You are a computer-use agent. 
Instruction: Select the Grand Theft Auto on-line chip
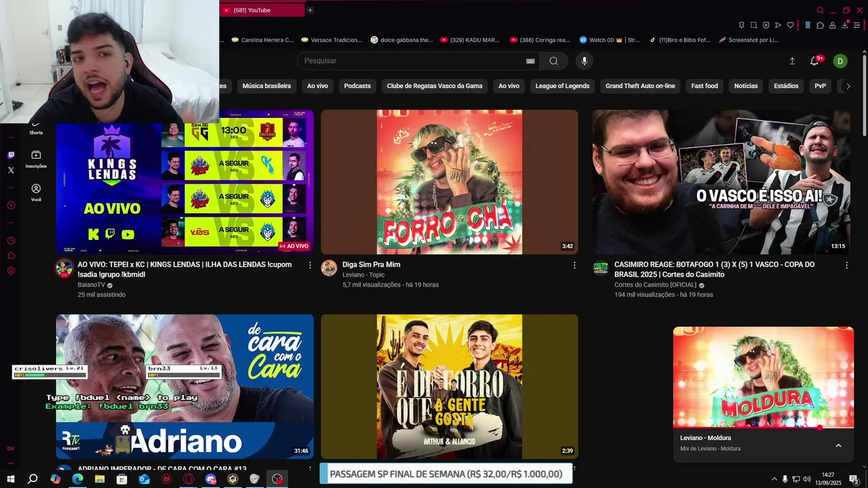[x=640, y=86]
